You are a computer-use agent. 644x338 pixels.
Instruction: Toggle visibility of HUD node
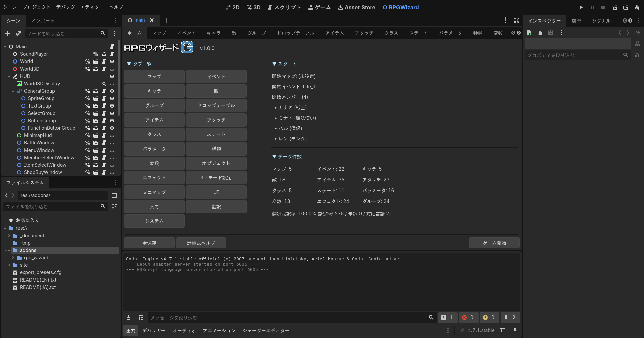[x=112, y=76]
